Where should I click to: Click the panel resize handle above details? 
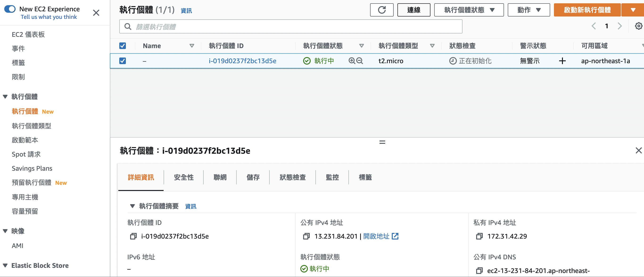(382, 142)
